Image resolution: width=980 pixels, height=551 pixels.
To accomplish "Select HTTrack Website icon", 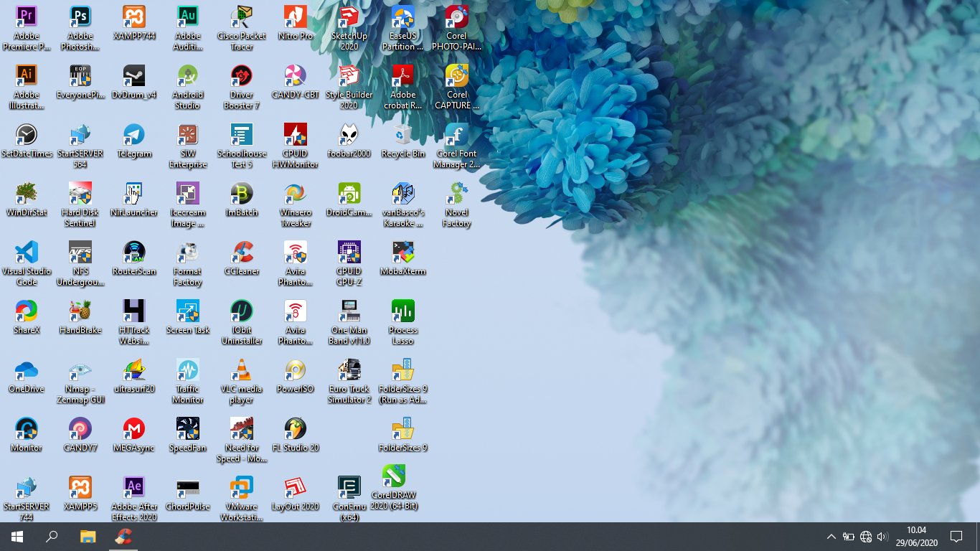I will (134, 321).
